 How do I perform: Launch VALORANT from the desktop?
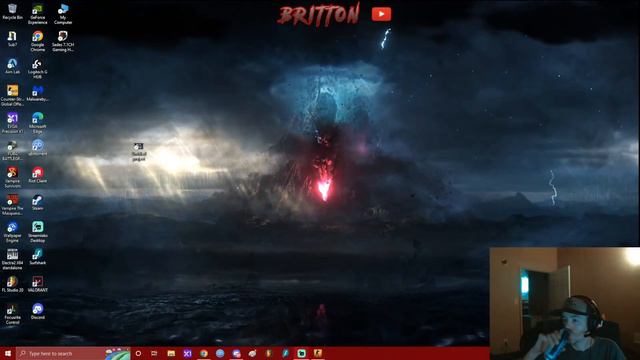click(x=38, y=284)
